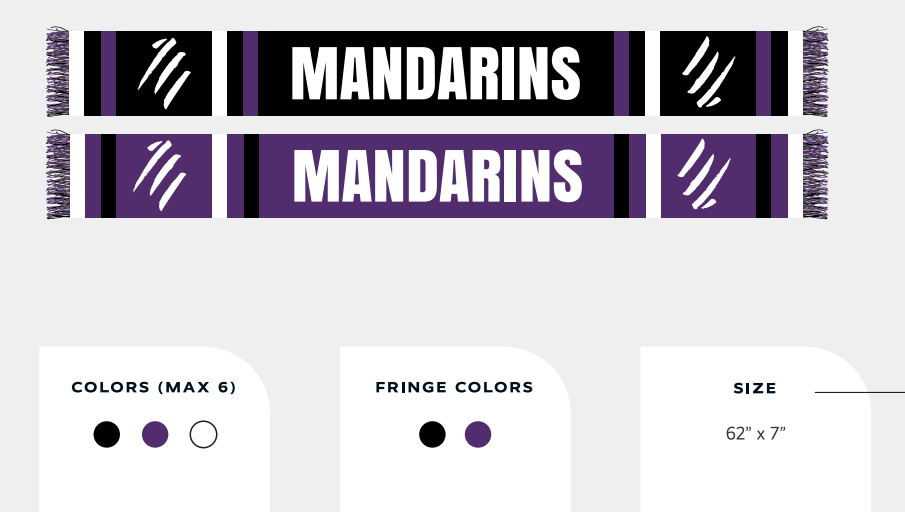
Task: Click the claw mark on black scarf right
Action: point(708,72)
